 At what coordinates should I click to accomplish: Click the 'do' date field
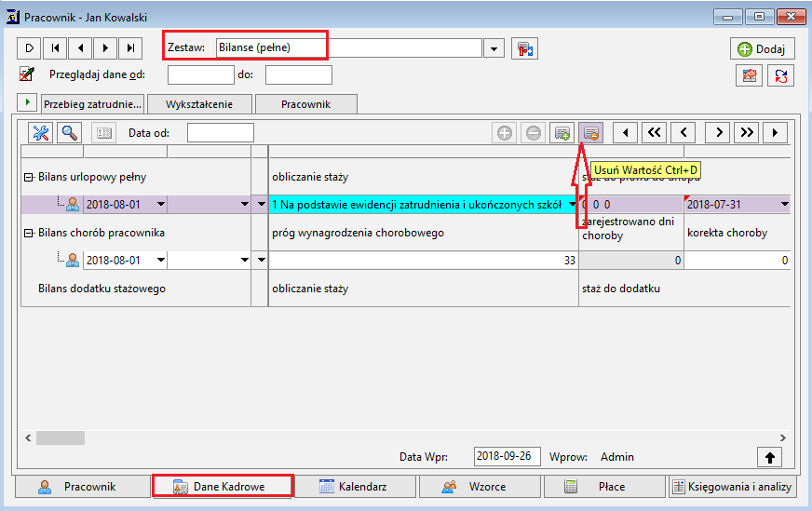[299, 75]
